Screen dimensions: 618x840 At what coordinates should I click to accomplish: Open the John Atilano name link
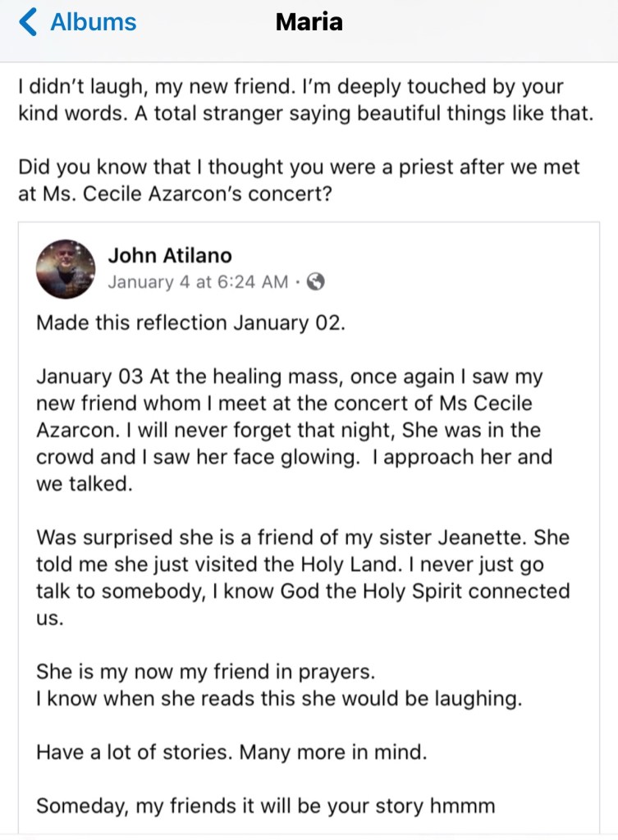tap(170, 256)
